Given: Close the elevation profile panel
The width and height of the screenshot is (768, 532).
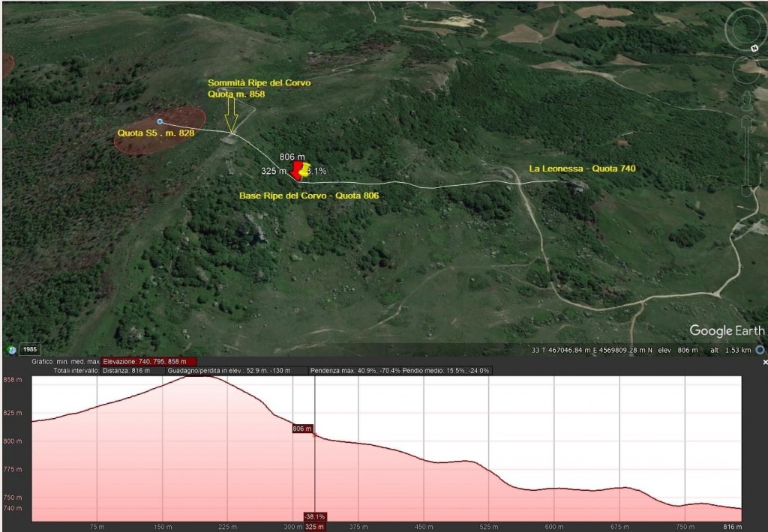Looking at the screenshot, I should [x=764, y=362].
